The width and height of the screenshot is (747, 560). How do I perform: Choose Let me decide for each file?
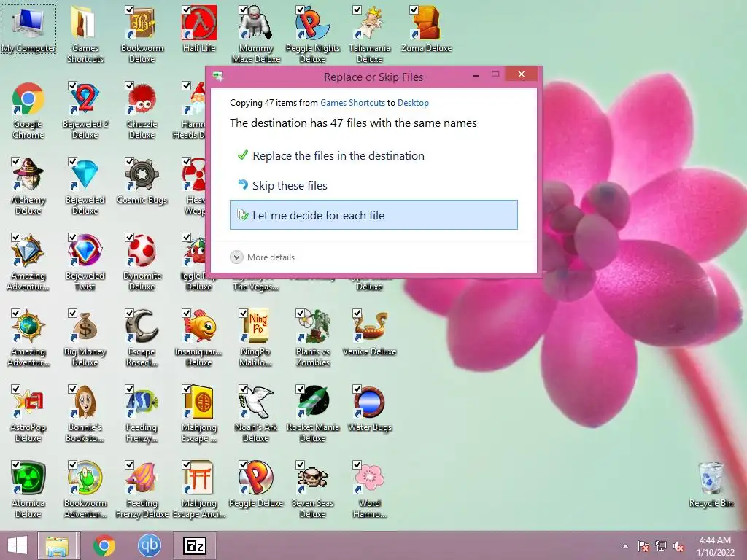(373, 215)
